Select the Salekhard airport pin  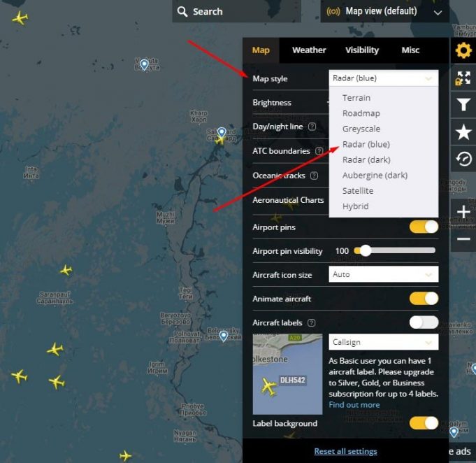pos(222,132)
